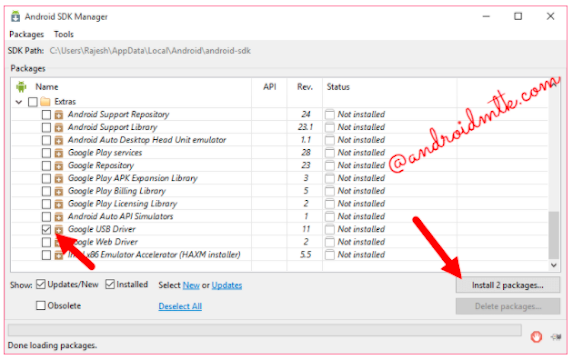Screen dimensions: 573x360
Task: Select the Google USB Driver row text
Action: (x=102, y=230)
